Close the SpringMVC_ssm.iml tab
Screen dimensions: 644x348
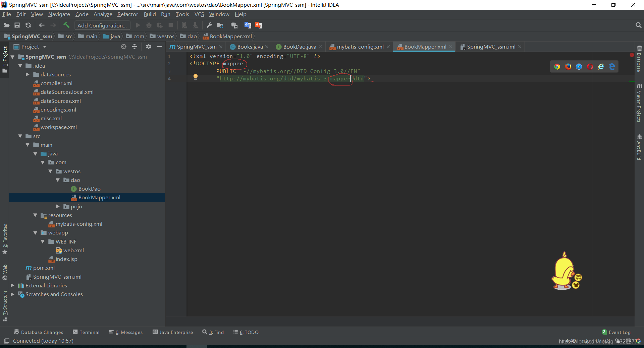(520, 47)
